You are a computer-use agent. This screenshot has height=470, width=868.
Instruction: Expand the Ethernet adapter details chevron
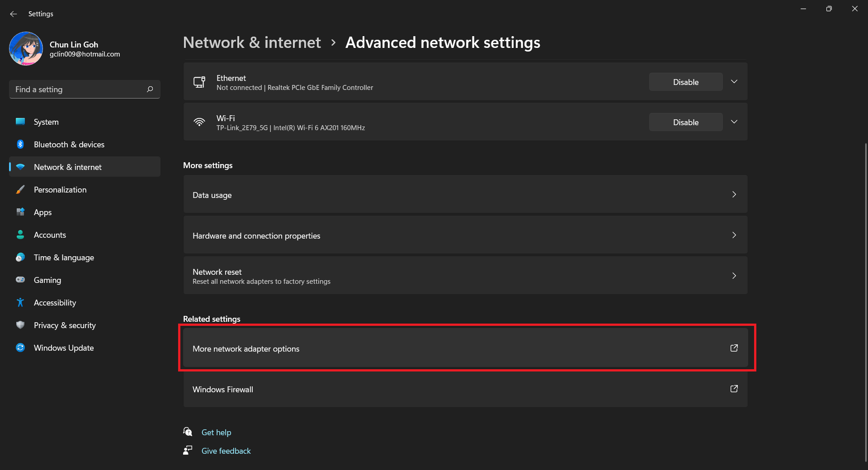[734, 82]
